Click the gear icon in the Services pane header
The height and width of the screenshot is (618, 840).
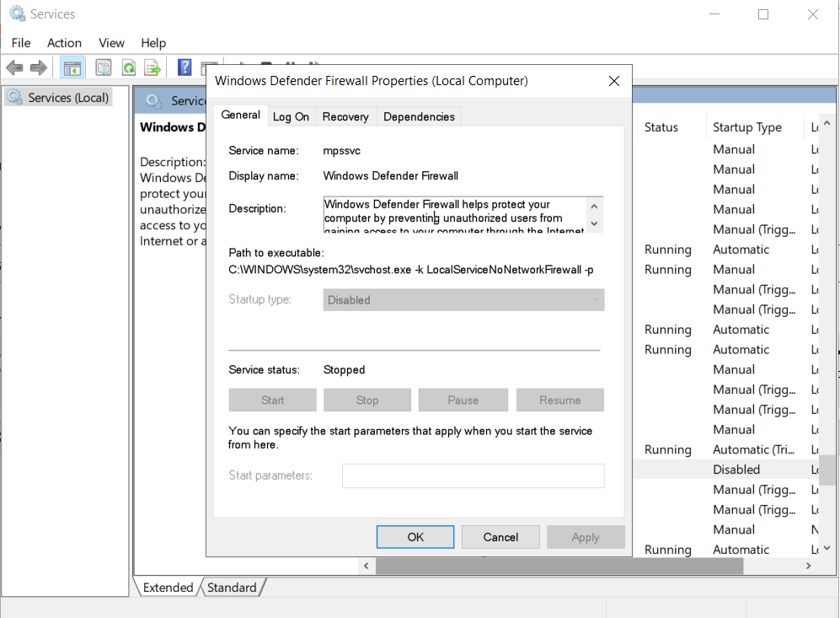coord(154,101)
